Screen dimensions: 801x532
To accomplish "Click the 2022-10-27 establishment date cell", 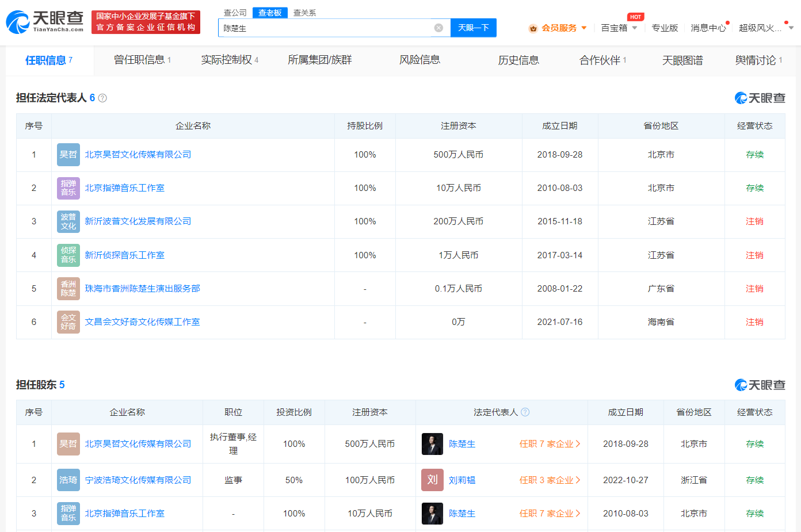I will coord(625,480).
